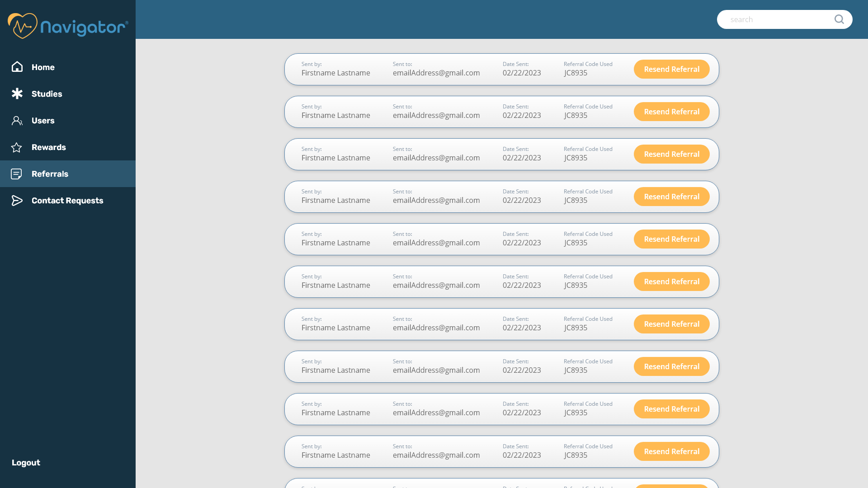Click the Home house icon
868x488 pixels.
(x=17, y=67)
